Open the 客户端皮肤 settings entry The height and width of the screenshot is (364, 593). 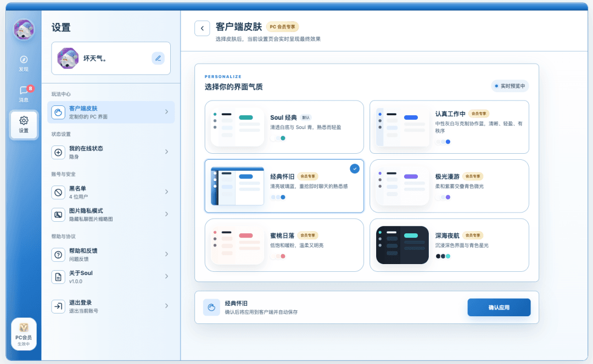point(111,112)
